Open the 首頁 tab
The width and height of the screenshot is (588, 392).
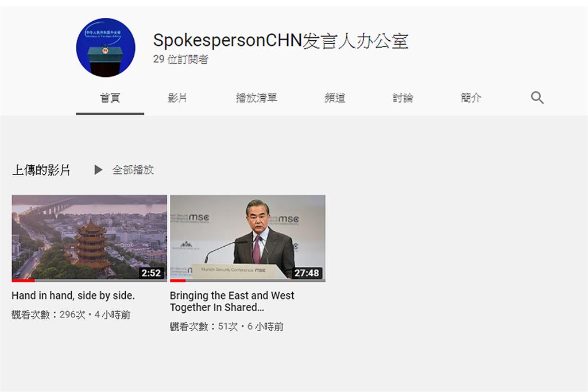pyautogui.click(x=110, y=98)
